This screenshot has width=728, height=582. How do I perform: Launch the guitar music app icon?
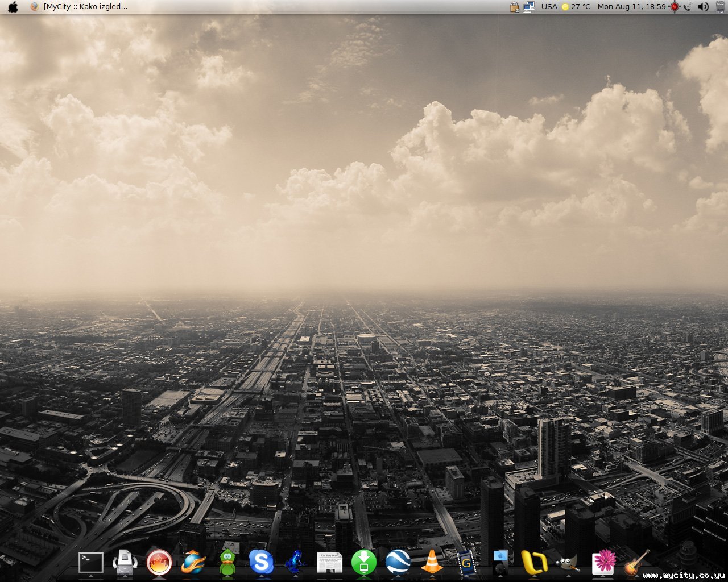tap(636, 562)
